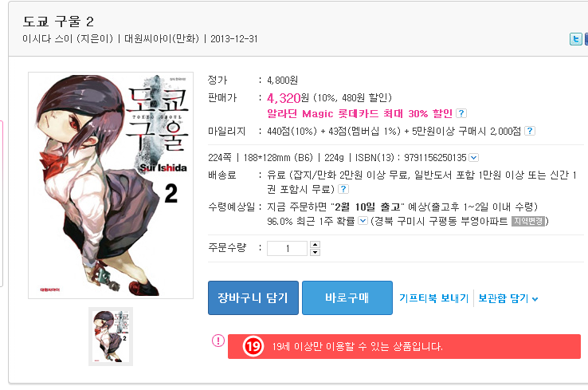Expand the 96.0% delivery probability dropdown

pyautogui.click(x=363, y=221)
